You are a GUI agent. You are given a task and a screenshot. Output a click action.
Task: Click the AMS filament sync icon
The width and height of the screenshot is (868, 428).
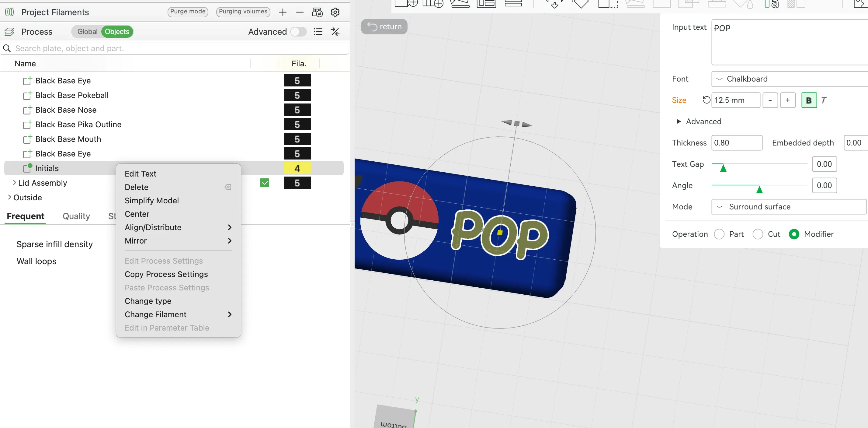(x=317, y=12)
